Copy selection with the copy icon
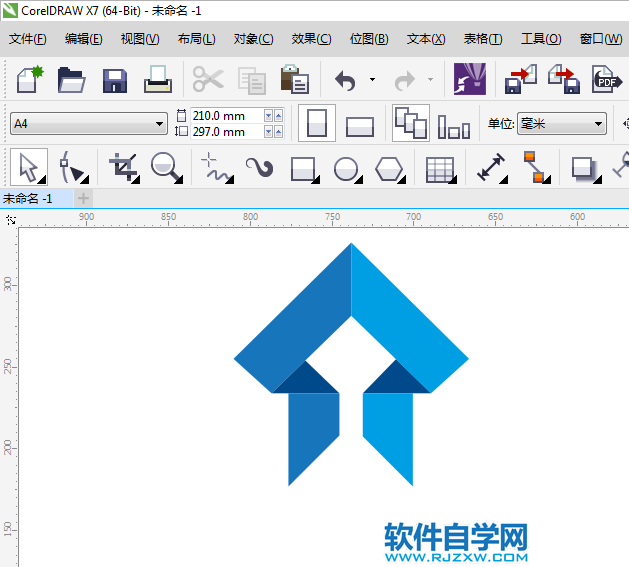This screenshot has height=567, width=629. [x=252, y=81]
